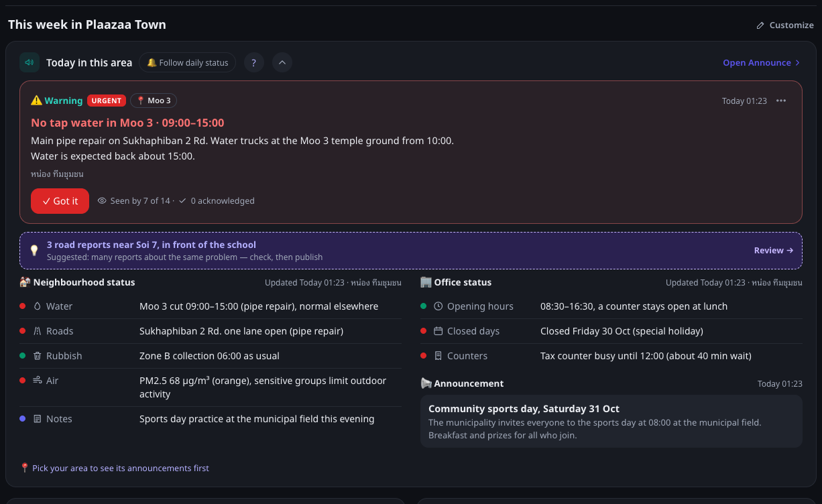
Task: Click the calendar icon beside Closed days
Action: [x=438, y=331]
